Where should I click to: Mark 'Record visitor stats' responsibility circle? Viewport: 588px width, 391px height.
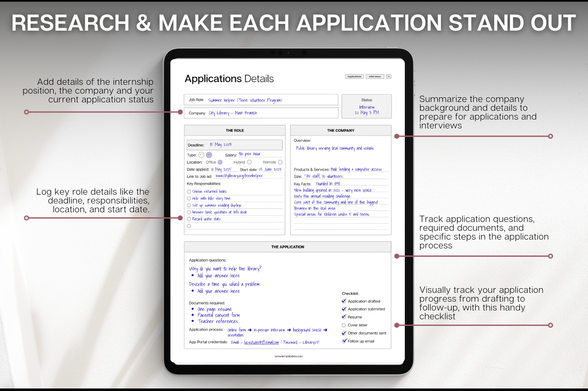click(189, 219)
